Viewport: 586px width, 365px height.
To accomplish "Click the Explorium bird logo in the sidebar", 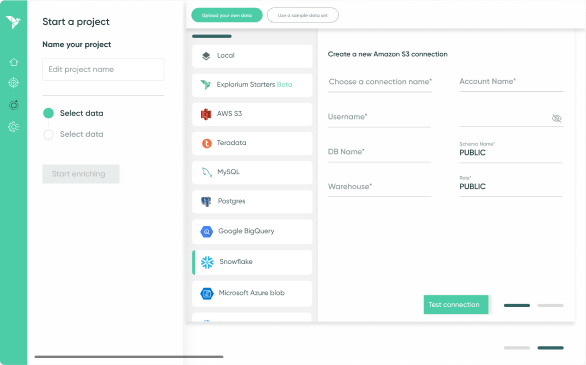I will (x=13, y=22).
